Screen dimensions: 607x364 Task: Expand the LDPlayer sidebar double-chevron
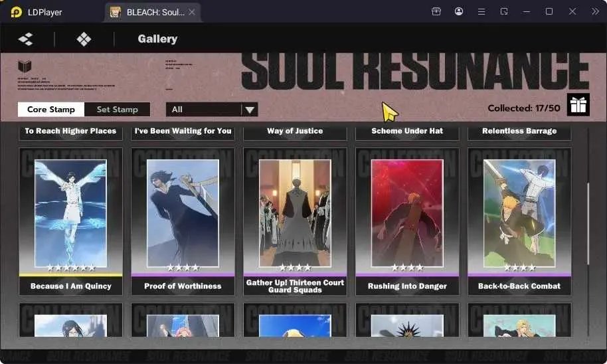[595, 11]
